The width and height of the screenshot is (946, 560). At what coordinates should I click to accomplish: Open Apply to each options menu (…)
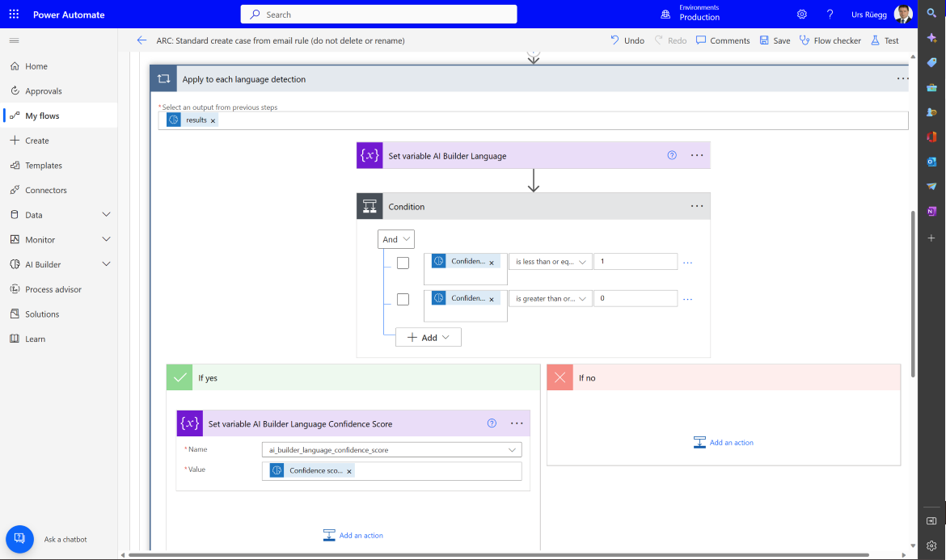click(902, 78)
